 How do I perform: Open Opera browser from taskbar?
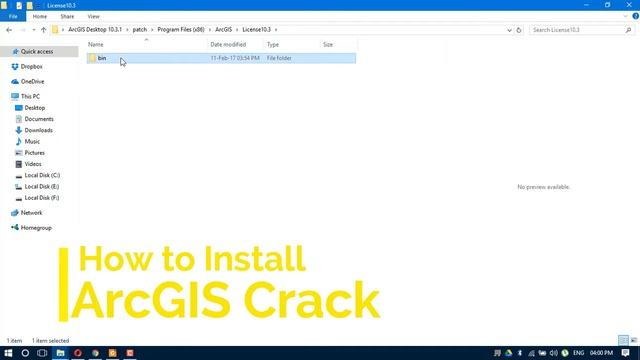[78, 353]
